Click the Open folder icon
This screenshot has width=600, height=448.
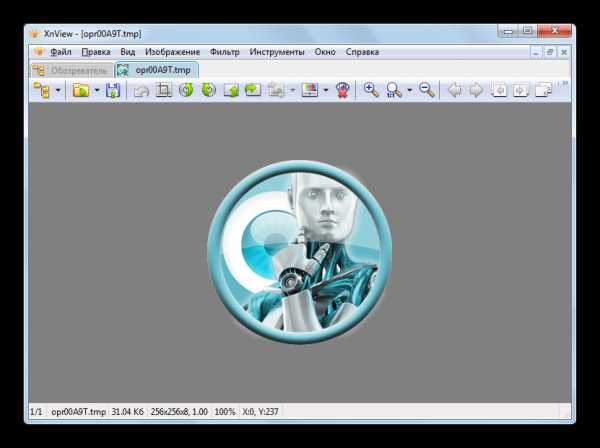click(x=81, y=90)
